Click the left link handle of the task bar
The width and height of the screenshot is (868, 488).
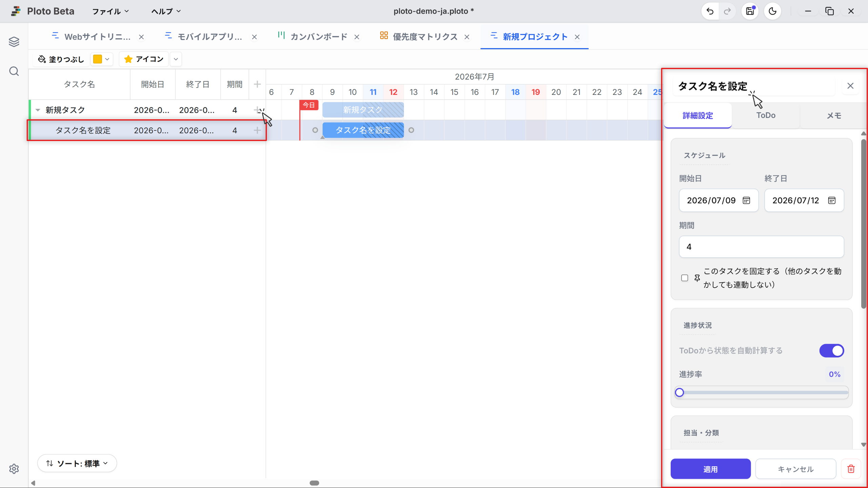315,130
